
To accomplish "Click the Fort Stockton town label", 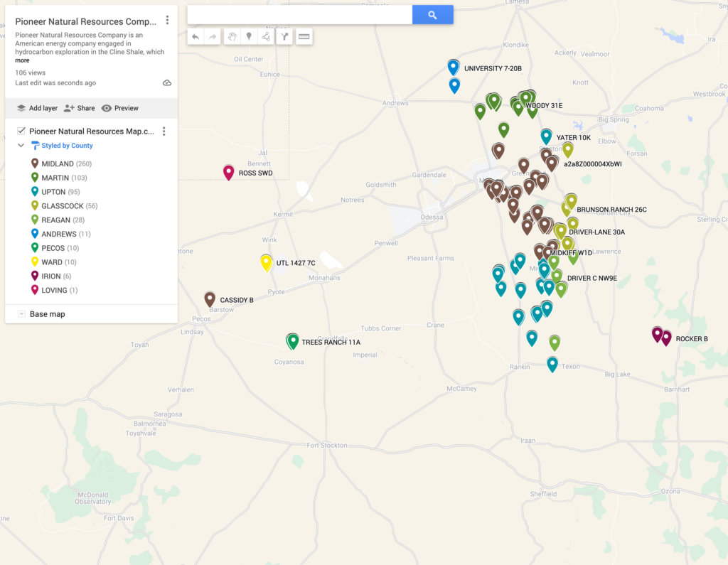I will coord(327,445).
